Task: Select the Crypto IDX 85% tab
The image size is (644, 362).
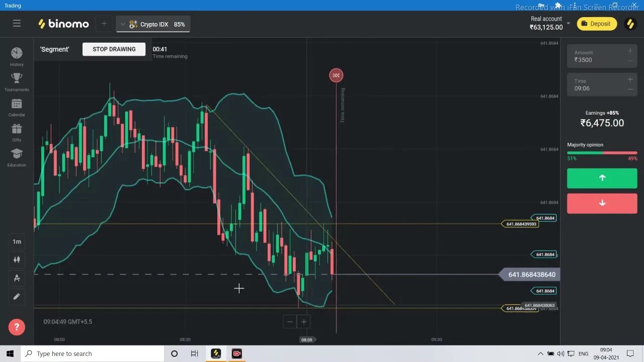Action: click(x=153, y=24)
